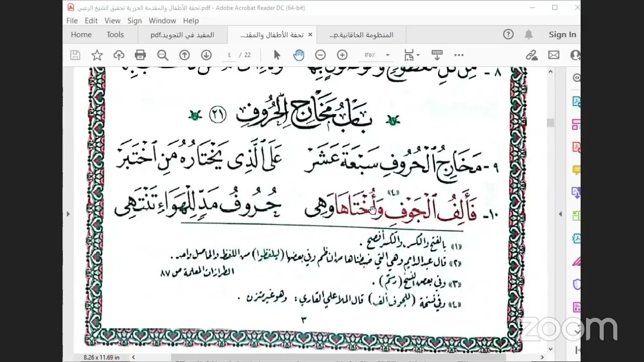Upload file to cloud icon
Viewport: 644px width, 362px height.
click(119, 55)
